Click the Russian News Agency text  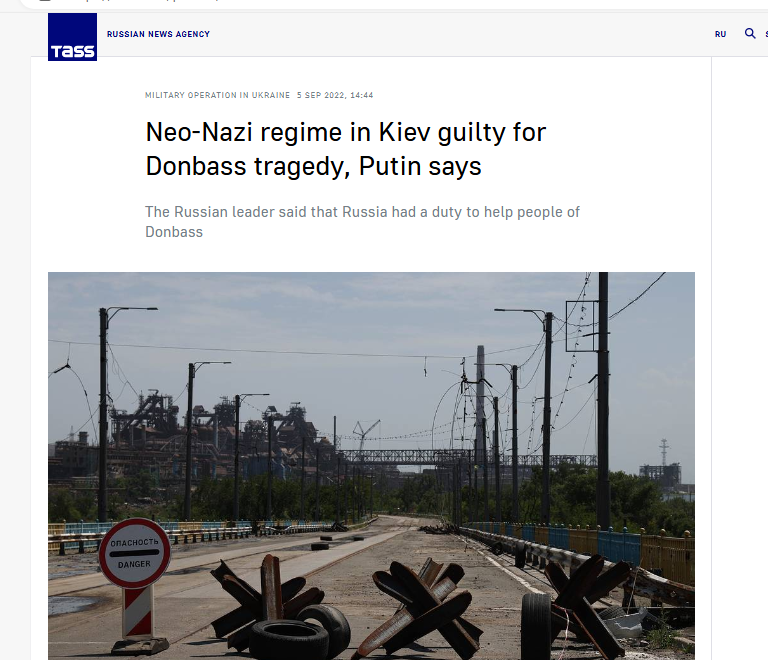pos(158,34)
